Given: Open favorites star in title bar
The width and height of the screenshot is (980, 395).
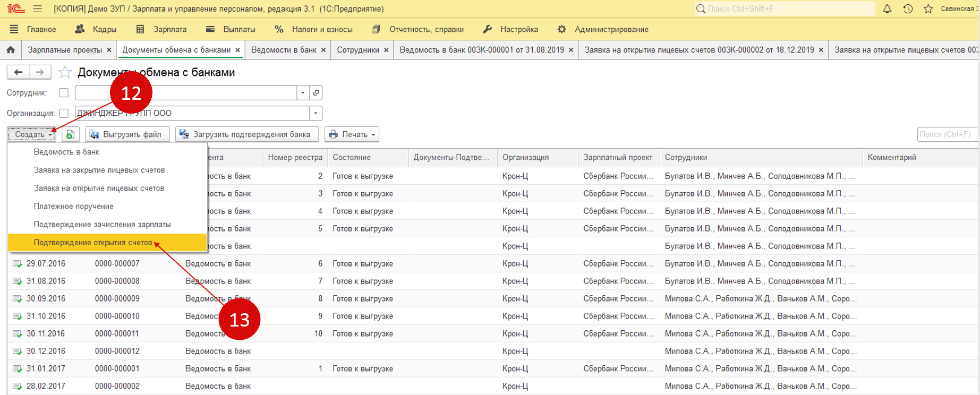Looking at the screenshot, I should point(928,9).
